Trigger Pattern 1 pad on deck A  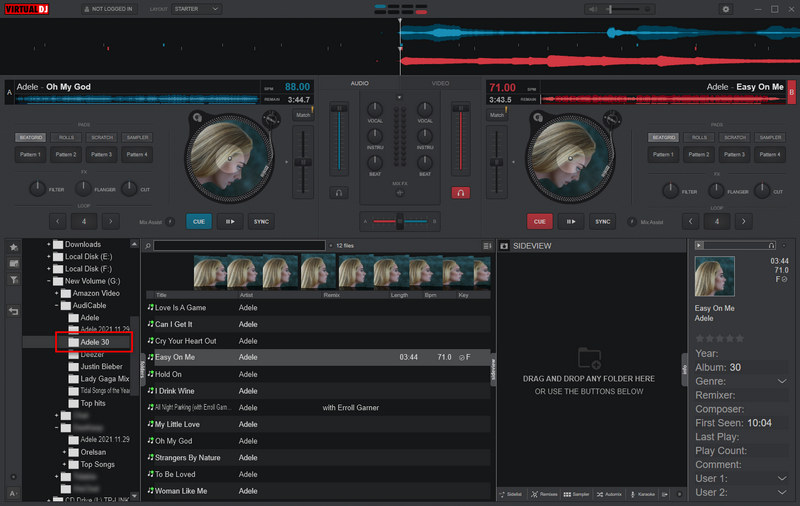coord(31,155)
